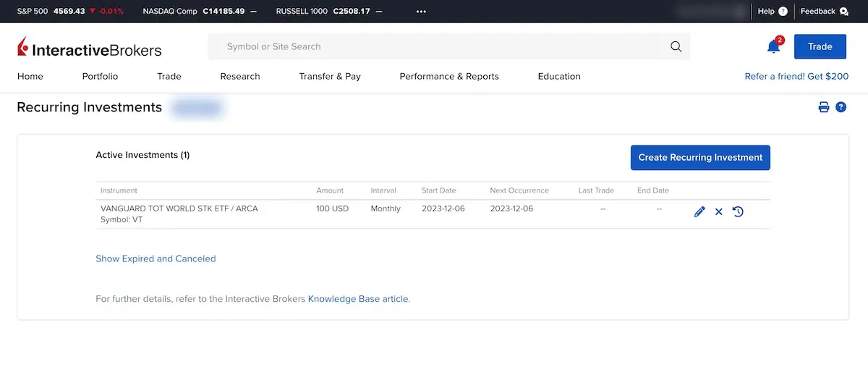Screen dimensions: 868x375
Task: Open the Education menu
Action: coord(559,76)
